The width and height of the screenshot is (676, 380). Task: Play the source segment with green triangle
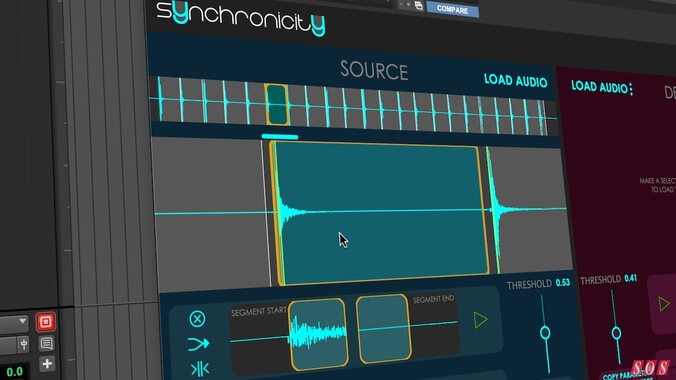coord(480,320)
